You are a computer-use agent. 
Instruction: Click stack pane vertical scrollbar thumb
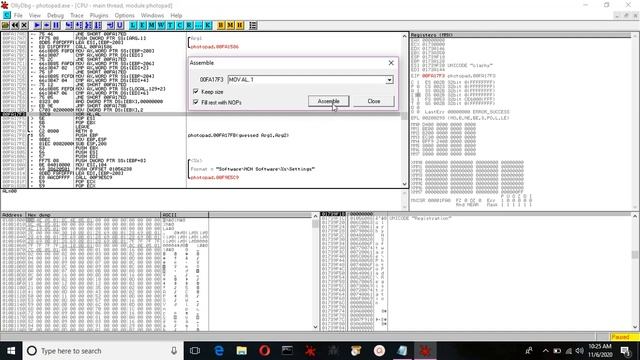(635, 254)
